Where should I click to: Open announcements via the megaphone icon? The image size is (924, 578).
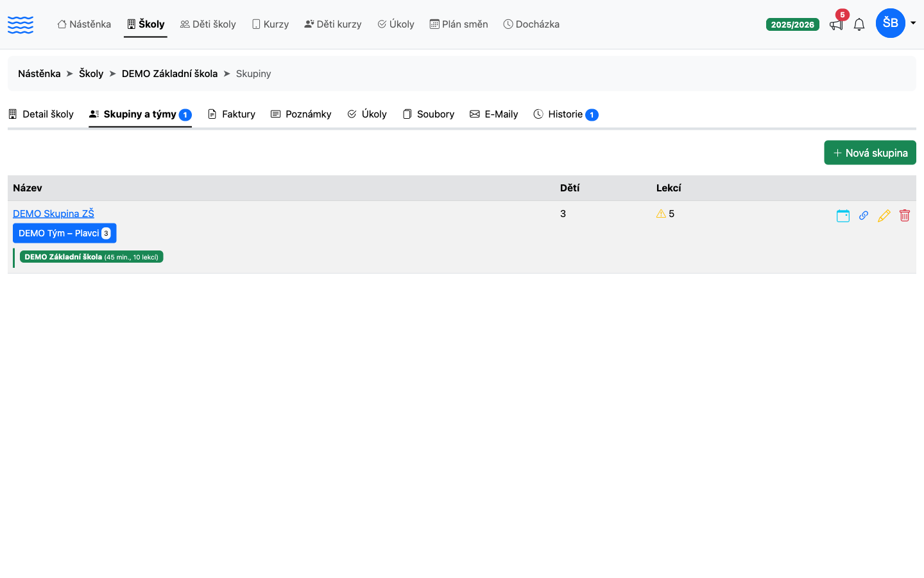pyautogui.click(x=836, y=24)
